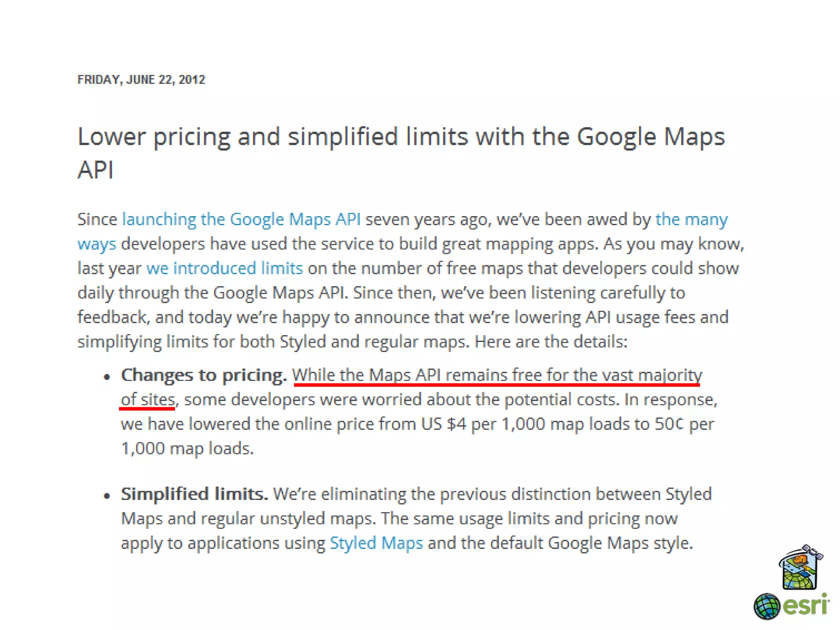The height and width of the screenshot is (630, 840).
Task: Follow the 'we introduced limits' link
Action: point(224,268)
